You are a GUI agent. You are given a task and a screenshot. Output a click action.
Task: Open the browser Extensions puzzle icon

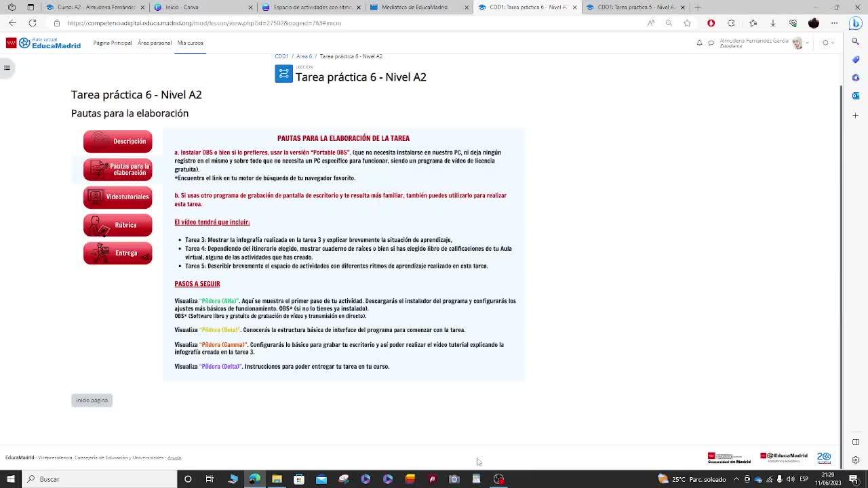point(731,23)
